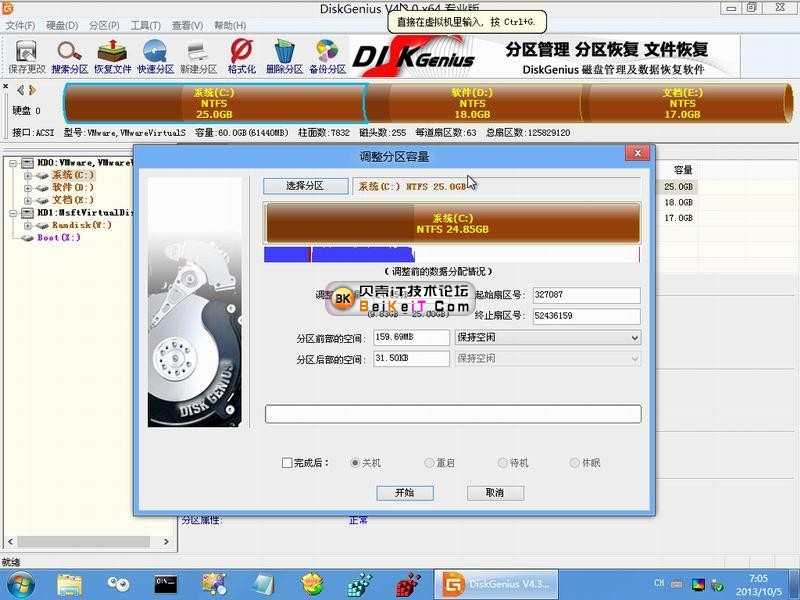Click the empty progress bar in dialog
Screen dimensions: 800x600
(x=453, y=414)
